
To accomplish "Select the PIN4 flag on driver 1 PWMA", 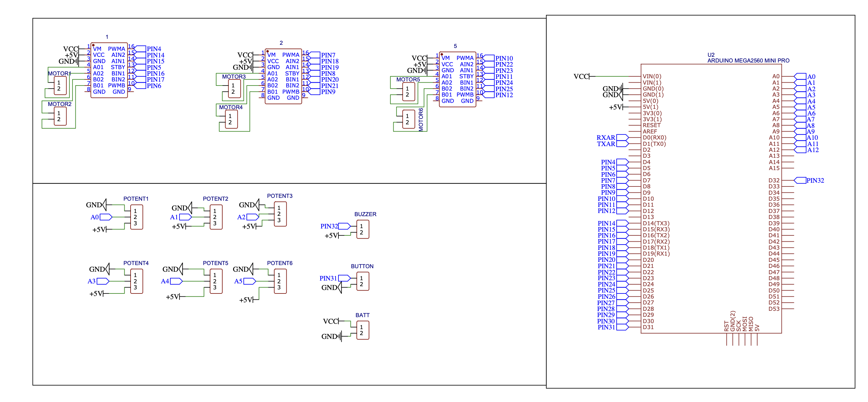I will (140, 49).
